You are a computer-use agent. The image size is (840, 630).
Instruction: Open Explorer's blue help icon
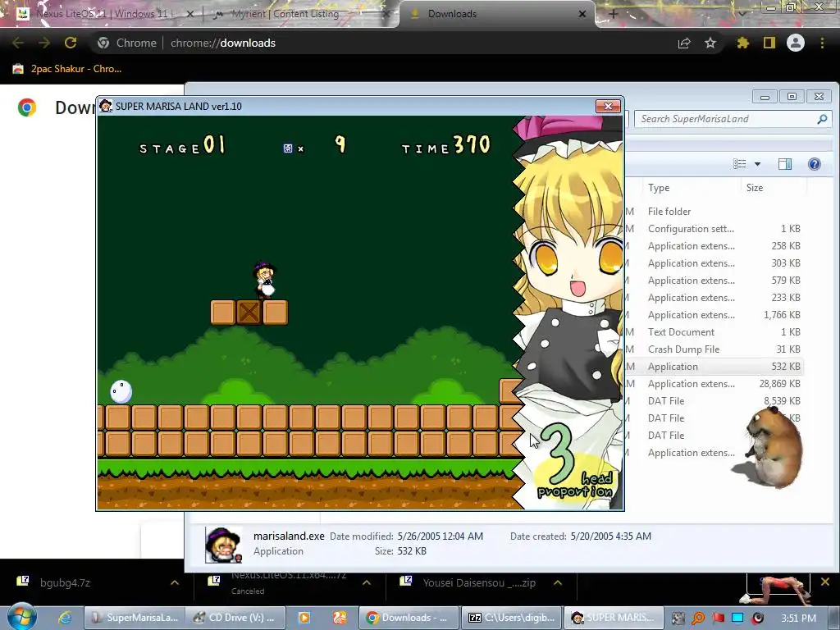point(815,164)
